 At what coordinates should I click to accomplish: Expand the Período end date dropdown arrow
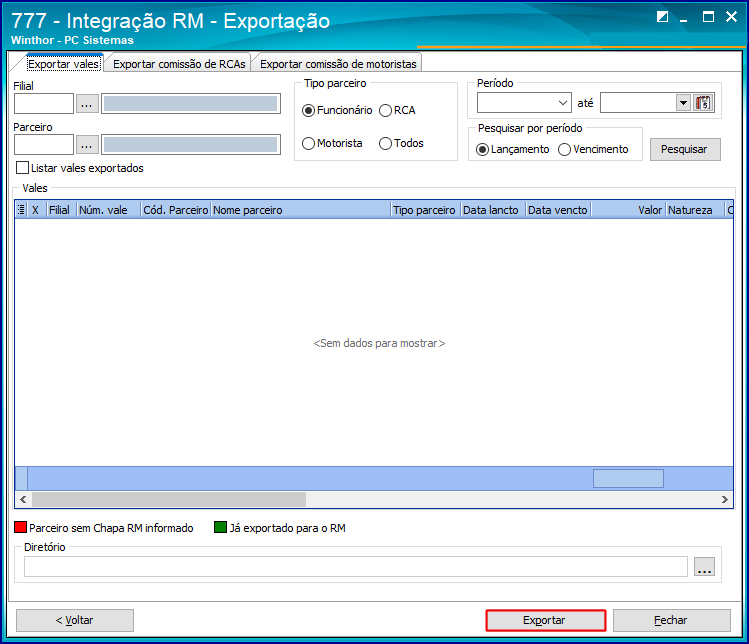pos(684,103)
